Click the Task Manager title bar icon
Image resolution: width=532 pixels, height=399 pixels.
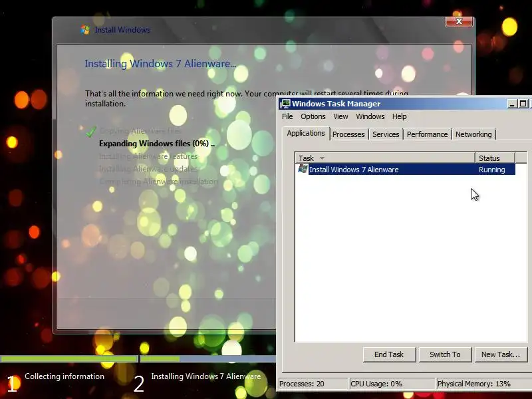click(286, 104)
